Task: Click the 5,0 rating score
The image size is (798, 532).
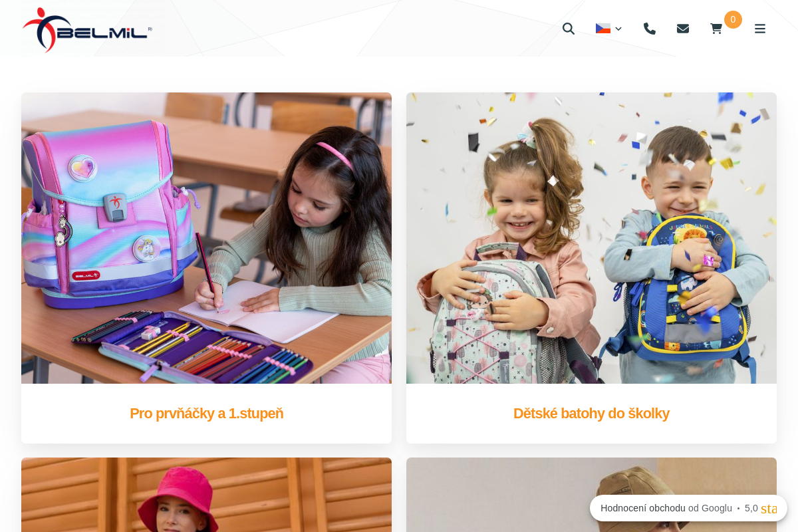Action: tap(751, 508)
